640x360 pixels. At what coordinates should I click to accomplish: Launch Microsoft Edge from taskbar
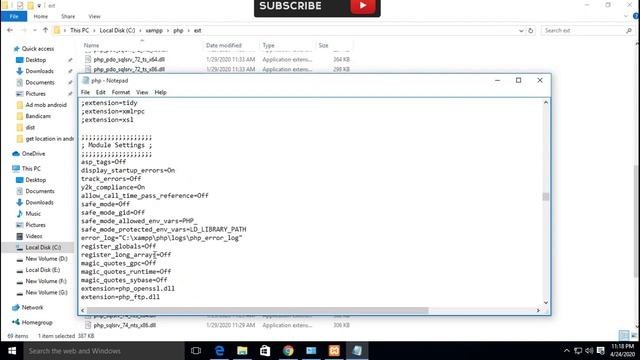click(x=219, y=351)
